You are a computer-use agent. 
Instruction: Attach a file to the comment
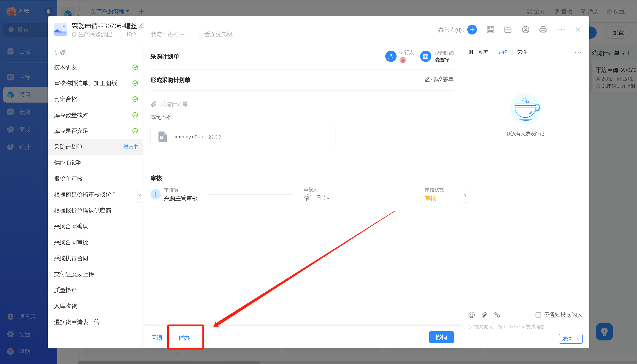(x=484, y=315)
